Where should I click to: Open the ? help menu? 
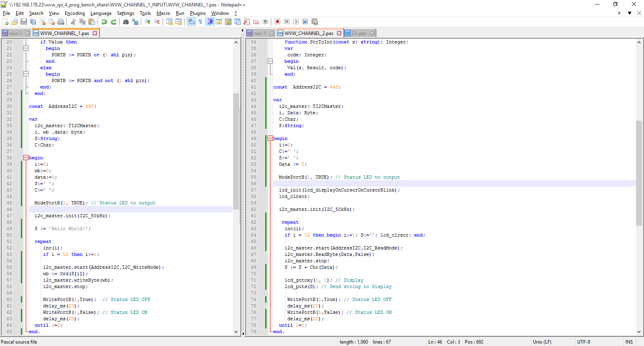pyautogui.click(x=236, y=13)
